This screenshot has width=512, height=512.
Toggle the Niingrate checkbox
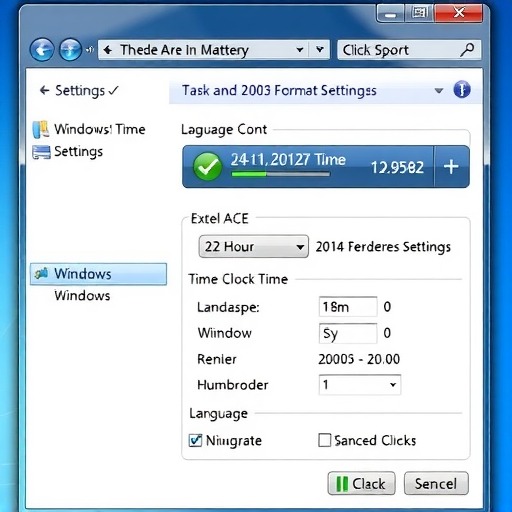[195, 440]
